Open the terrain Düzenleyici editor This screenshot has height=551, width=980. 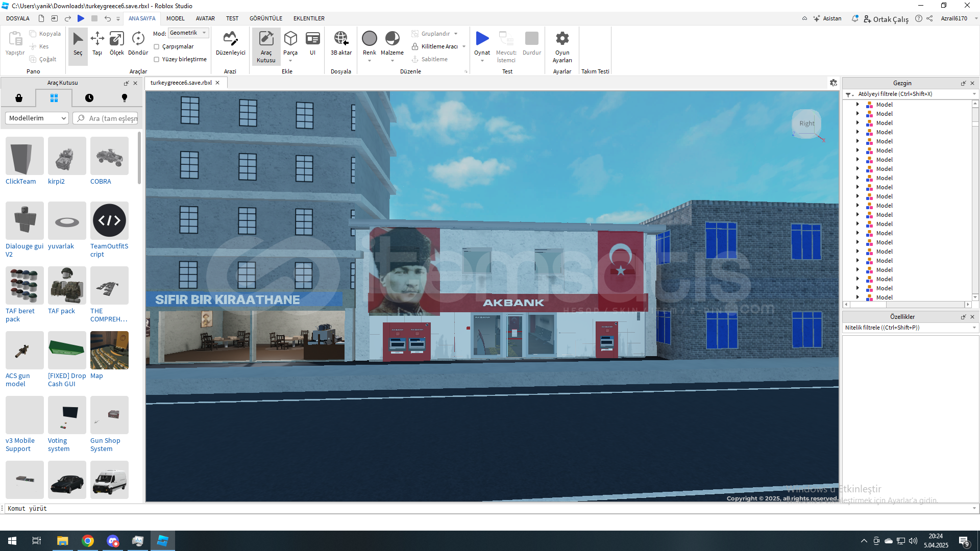click(230, 44)
